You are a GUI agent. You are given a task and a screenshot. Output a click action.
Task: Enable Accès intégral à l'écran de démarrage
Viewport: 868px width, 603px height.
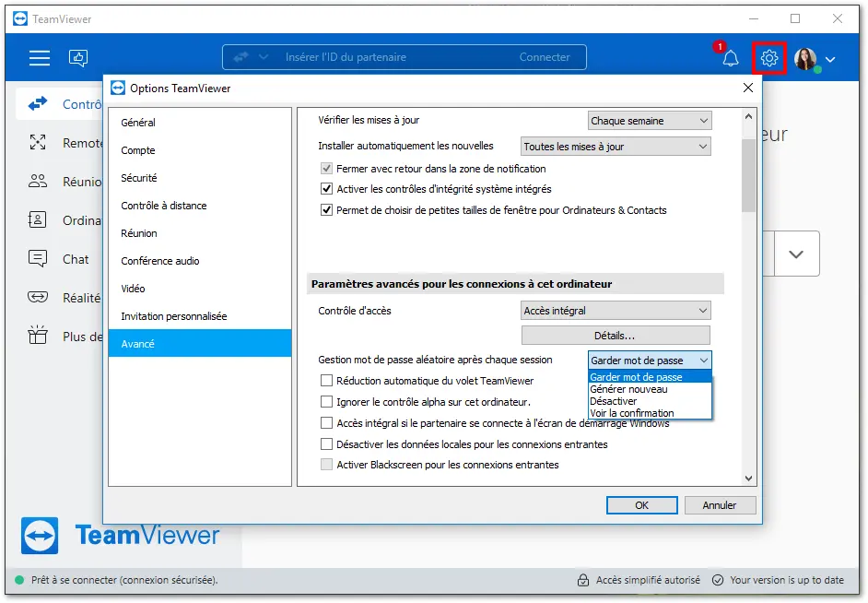pyautogui.click(x=326, y=423)
